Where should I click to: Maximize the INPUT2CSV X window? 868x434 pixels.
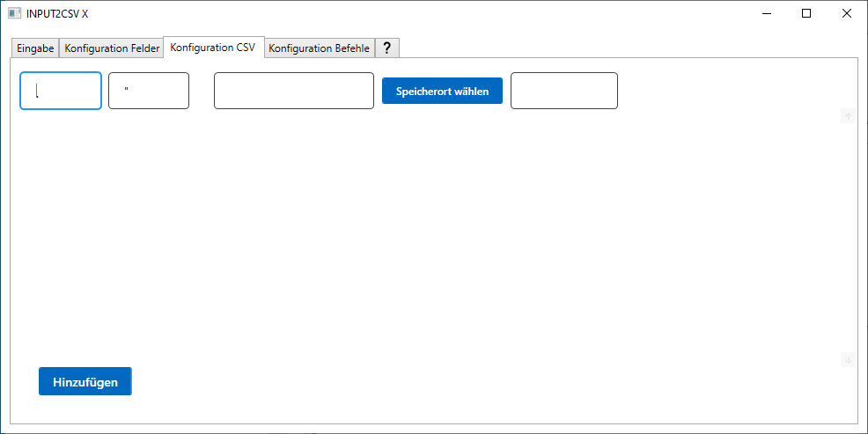click(805, 13)
